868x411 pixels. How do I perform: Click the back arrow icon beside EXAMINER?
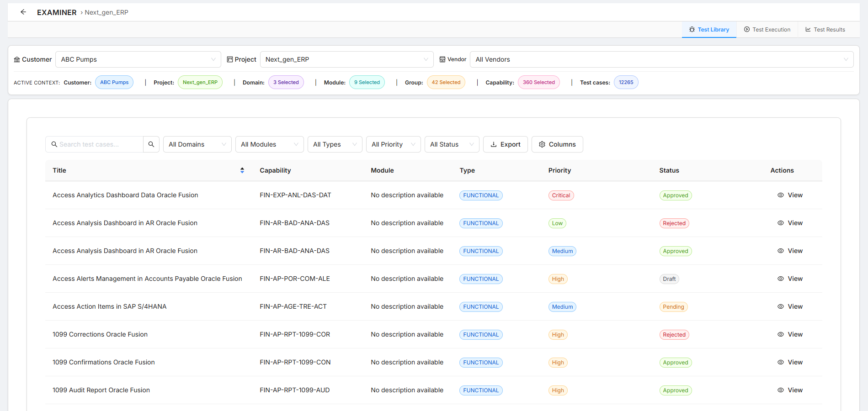click(x=23, y=12)
